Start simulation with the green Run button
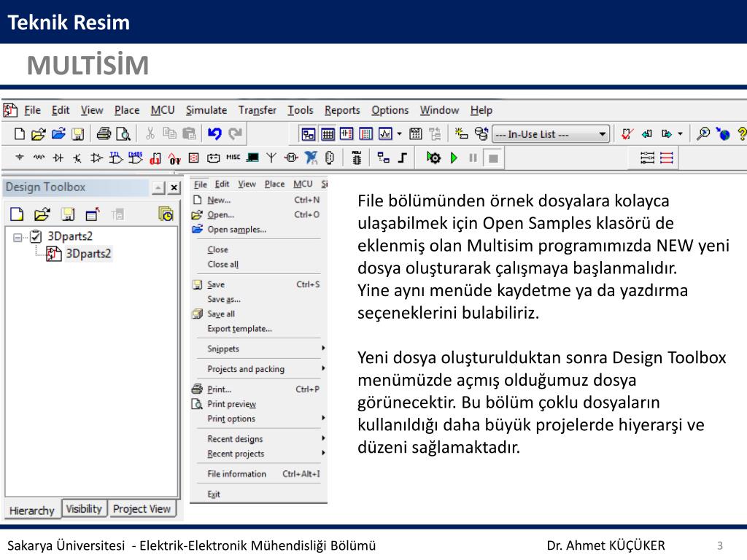 (454, 157)
